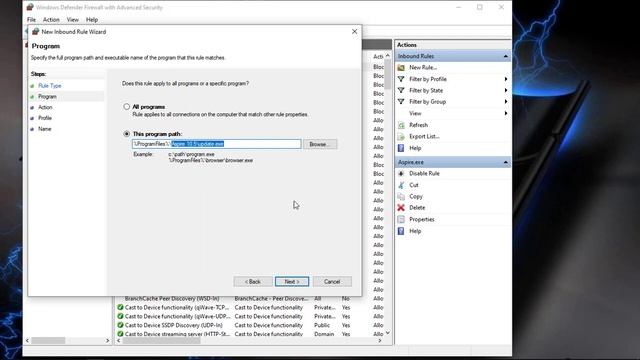Click the Refresh action label

418,125
